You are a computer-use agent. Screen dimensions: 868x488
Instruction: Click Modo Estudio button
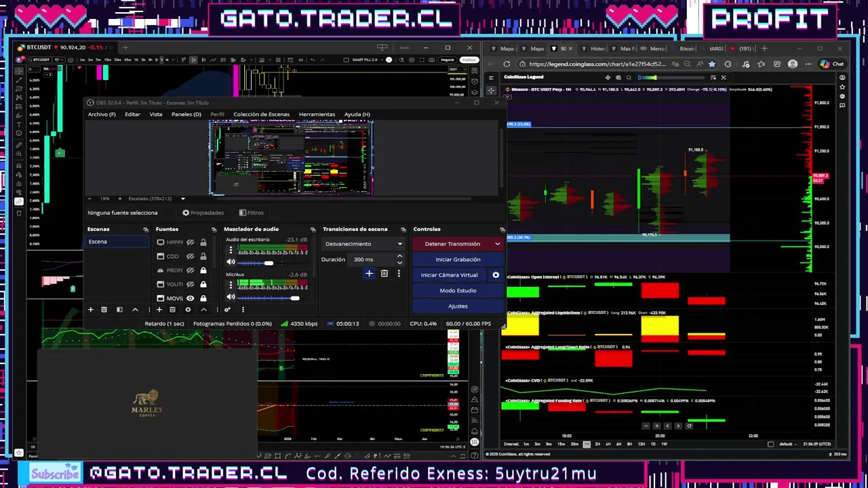point(458,291)
